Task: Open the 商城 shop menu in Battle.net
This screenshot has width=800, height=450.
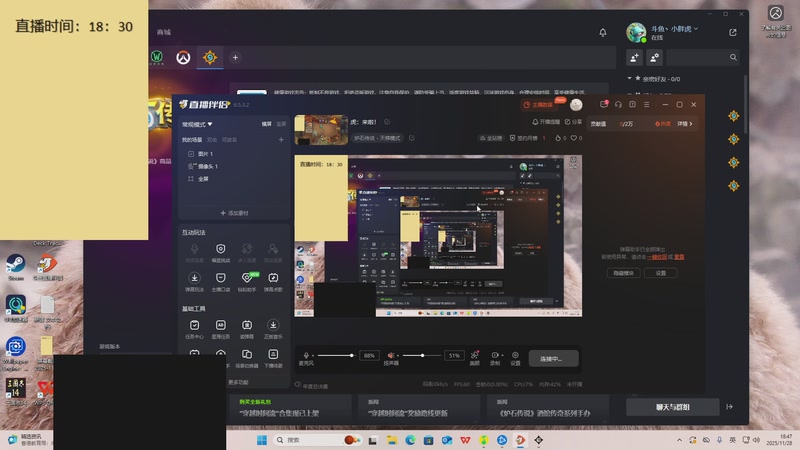Action: point(164,32)
